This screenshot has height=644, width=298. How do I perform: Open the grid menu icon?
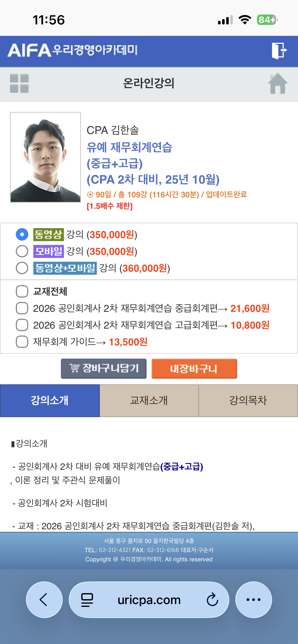coord(19,83)
